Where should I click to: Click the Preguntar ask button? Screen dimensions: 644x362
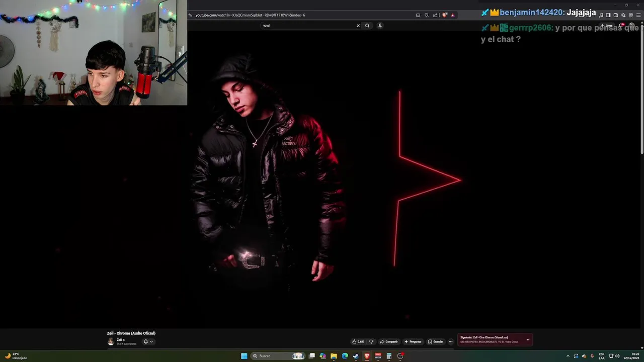coord(413,341)
